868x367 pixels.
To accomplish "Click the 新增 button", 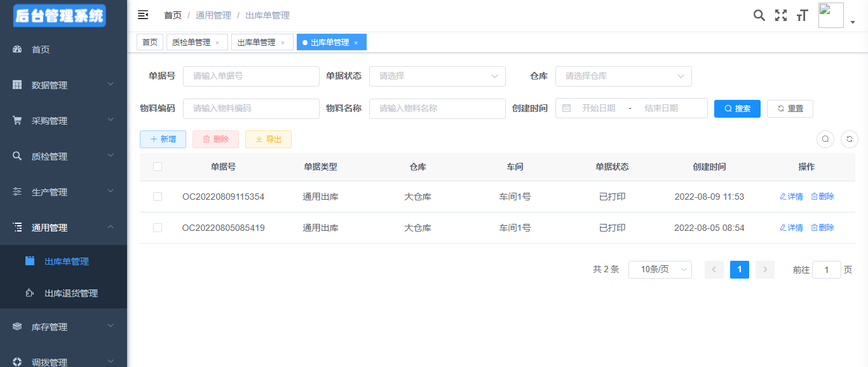I will (x=163, y=139).
